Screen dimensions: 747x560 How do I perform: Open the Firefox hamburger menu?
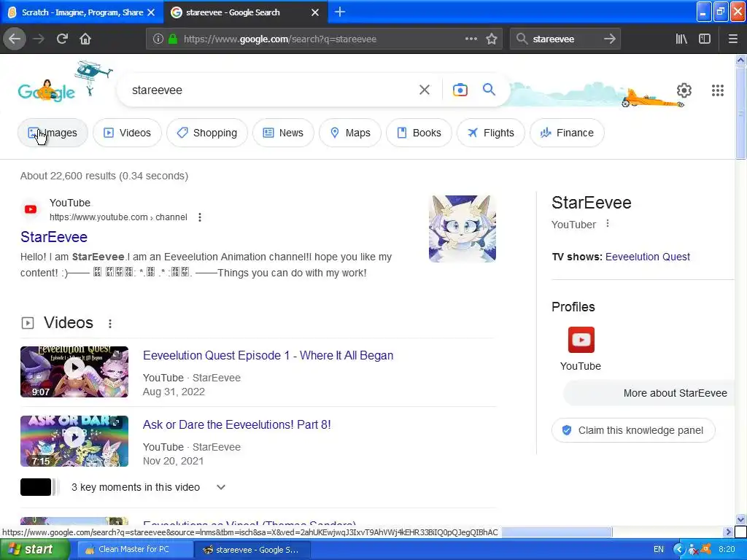coord(733,39)
